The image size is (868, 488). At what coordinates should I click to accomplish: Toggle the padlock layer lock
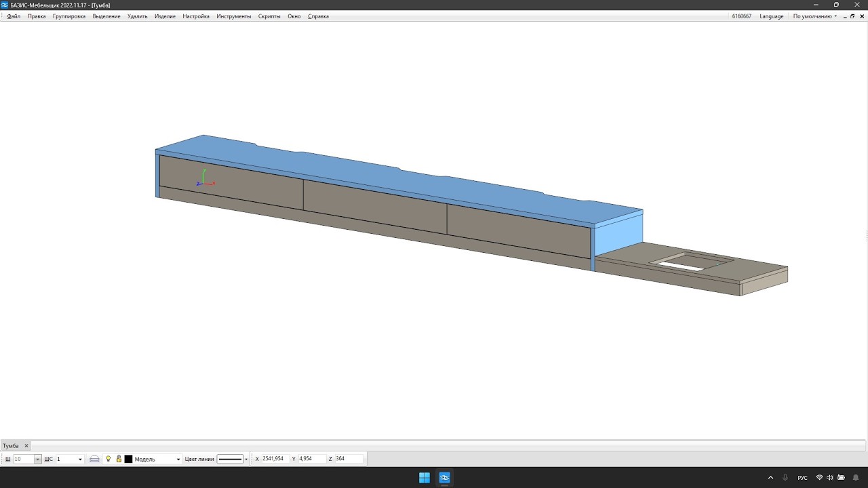119,459
